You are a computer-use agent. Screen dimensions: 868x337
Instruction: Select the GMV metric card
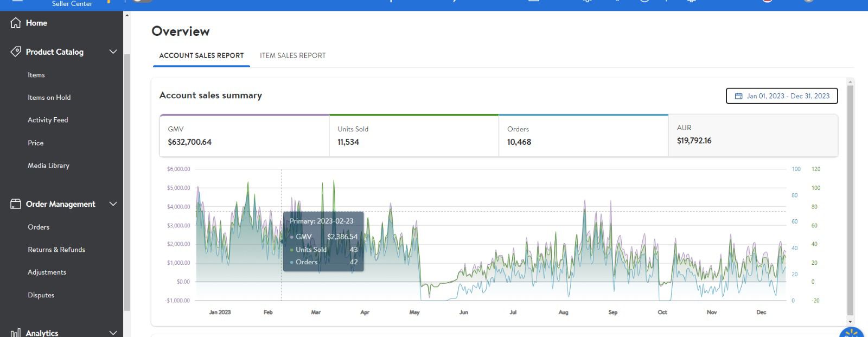[244, 136]
